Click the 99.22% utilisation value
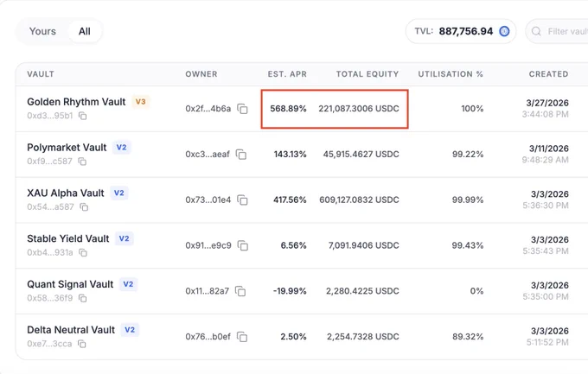 [468, 155]
